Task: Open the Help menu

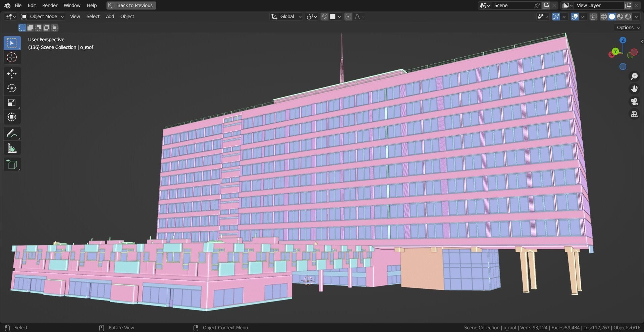Action: (92, 5)
